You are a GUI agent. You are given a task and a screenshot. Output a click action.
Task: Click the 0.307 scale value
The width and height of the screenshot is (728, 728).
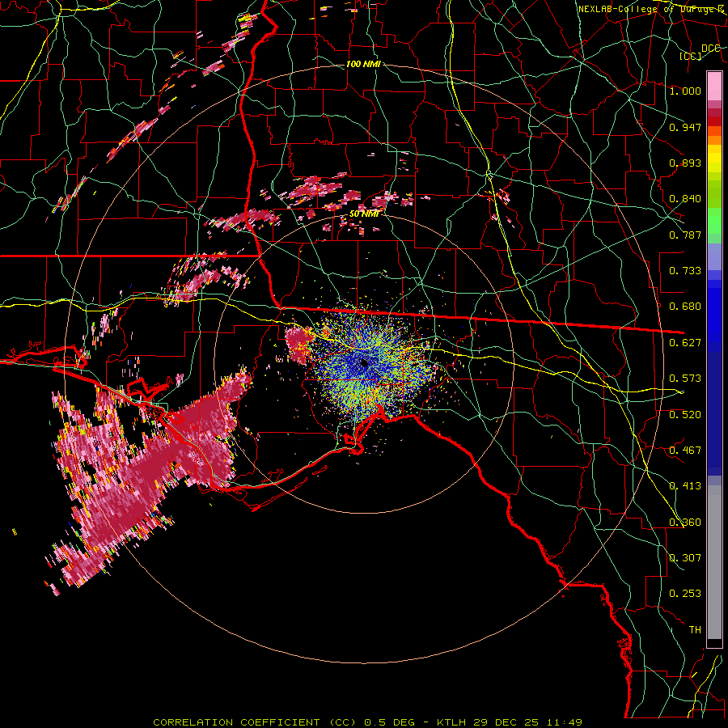[685, 557]
